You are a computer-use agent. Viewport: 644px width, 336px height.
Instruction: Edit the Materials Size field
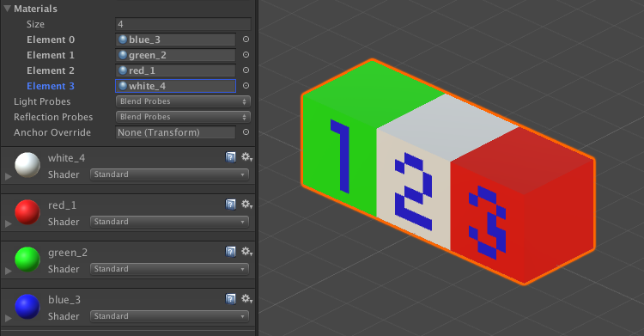point(183,24)
